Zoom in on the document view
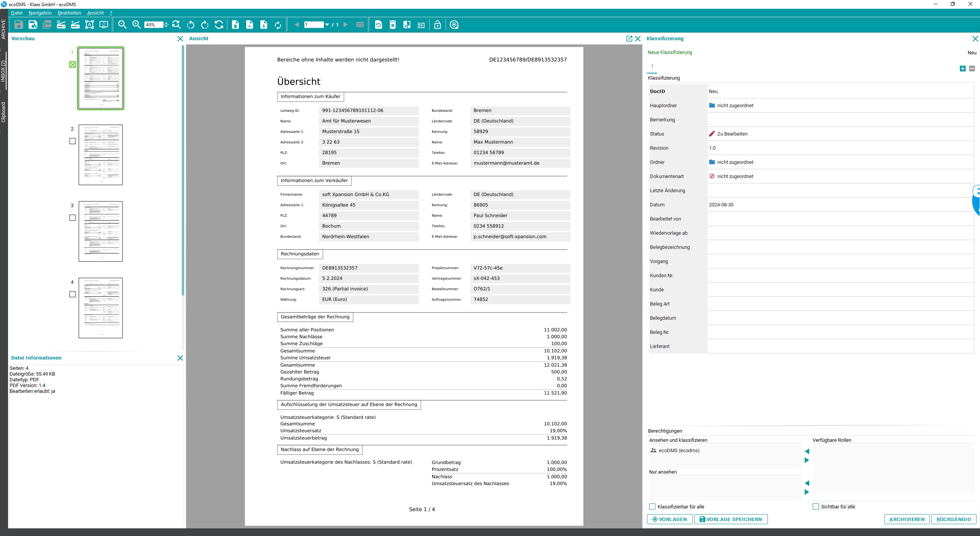The image size is (980, 536). click(137, 25)
